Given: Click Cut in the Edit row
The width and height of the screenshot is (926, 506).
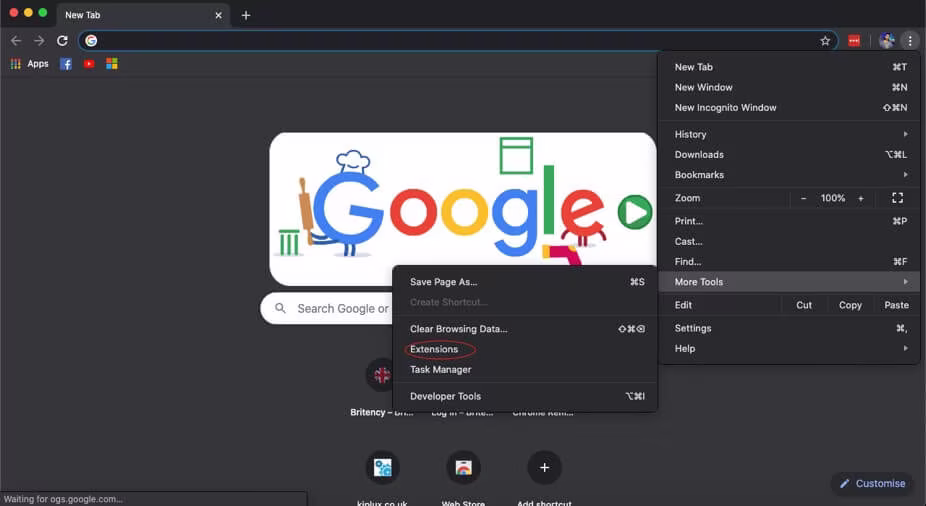Looking at the screenshot, I should (x=804, y=305).
